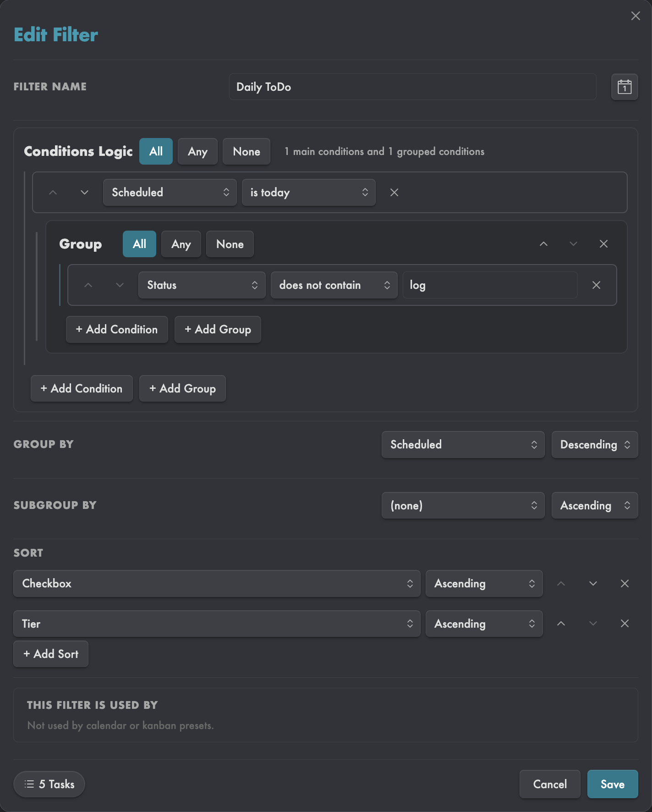The image size is (652, 812).
Task: Move Scheduled condition down with chevron
Action: [84, 193]
